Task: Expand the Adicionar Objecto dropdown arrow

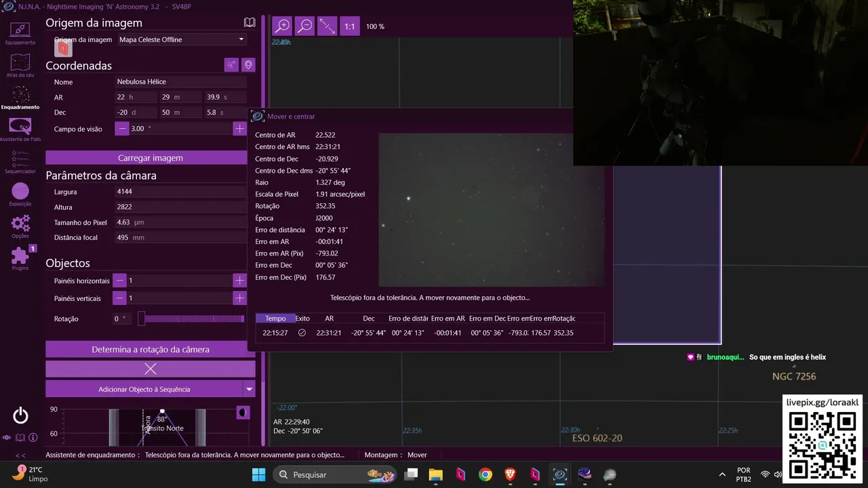Action: [250, 389]
